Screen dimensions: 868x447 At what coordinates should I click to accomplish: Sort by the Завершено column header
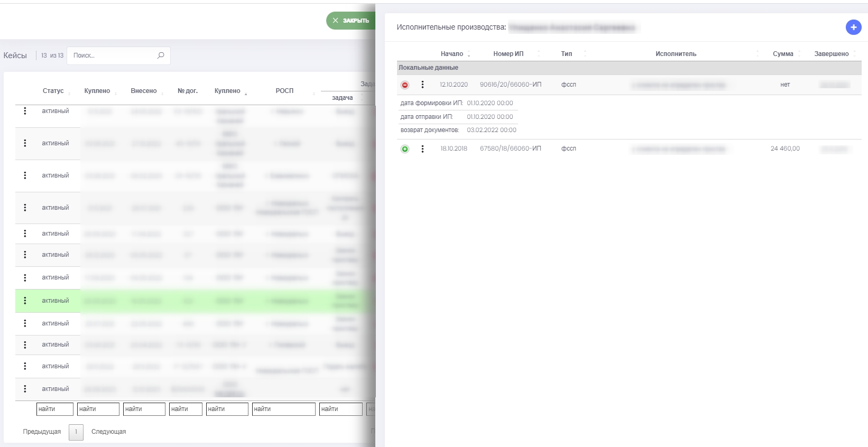831,54
